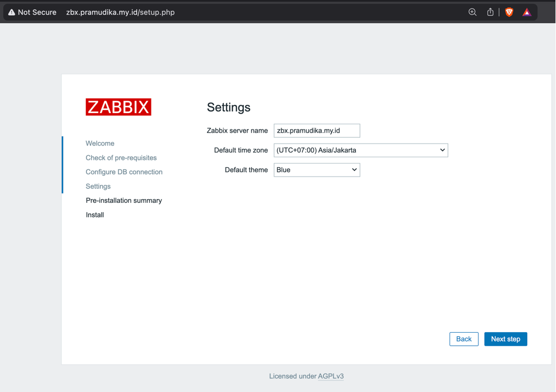The height and width of the screenshot is (392, 556).
Task: Click the Licensed under text
Action: [292, 376]
